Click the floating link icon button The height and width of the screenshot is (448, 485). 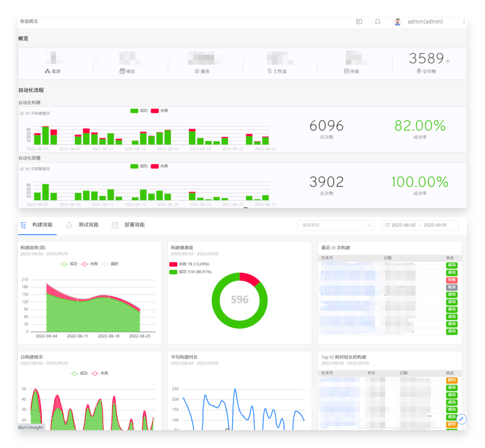click(461, 419)
